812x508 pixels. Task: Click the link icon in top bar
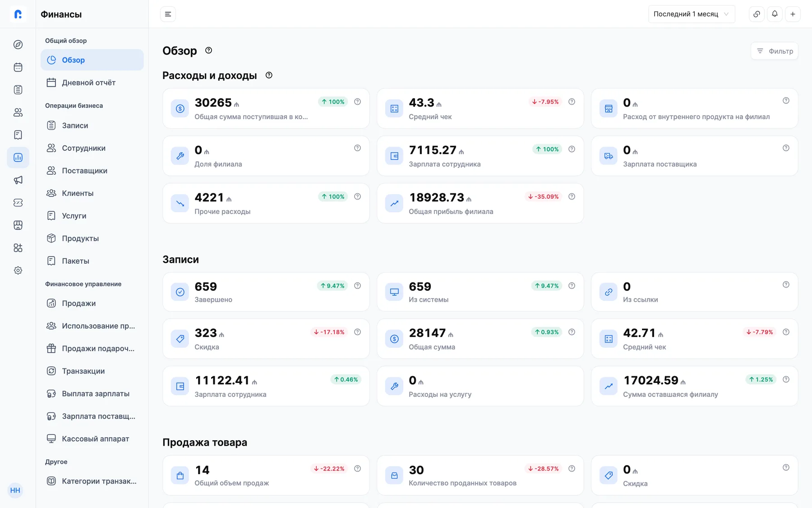[757, 14]
